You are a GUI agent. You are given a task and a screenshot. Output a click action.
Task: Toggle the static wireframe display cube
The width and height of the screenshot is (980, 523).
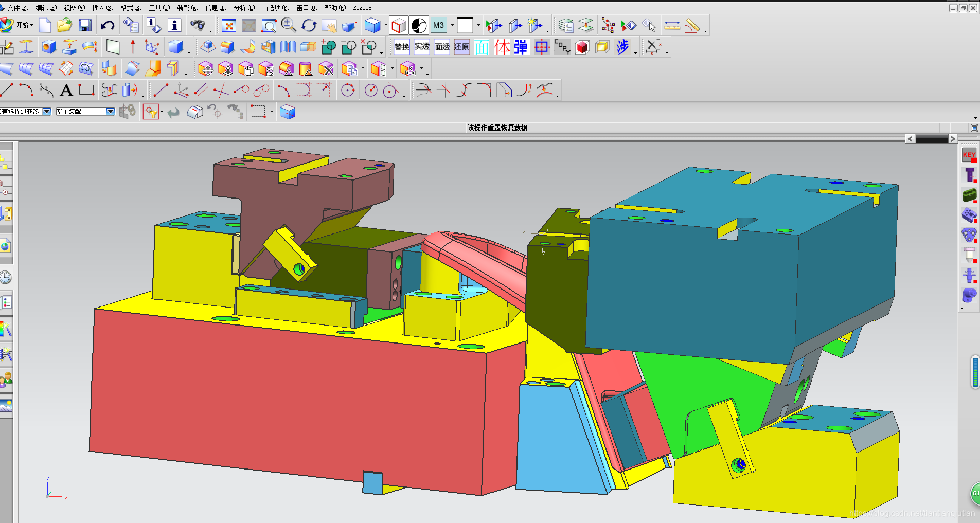(x=399, y=25)
